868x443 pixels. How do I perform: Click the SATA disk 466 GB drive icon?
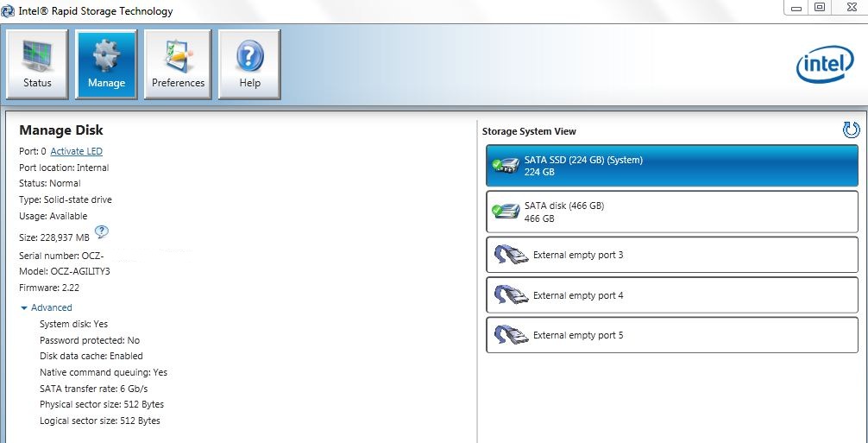tap(505, 211)
